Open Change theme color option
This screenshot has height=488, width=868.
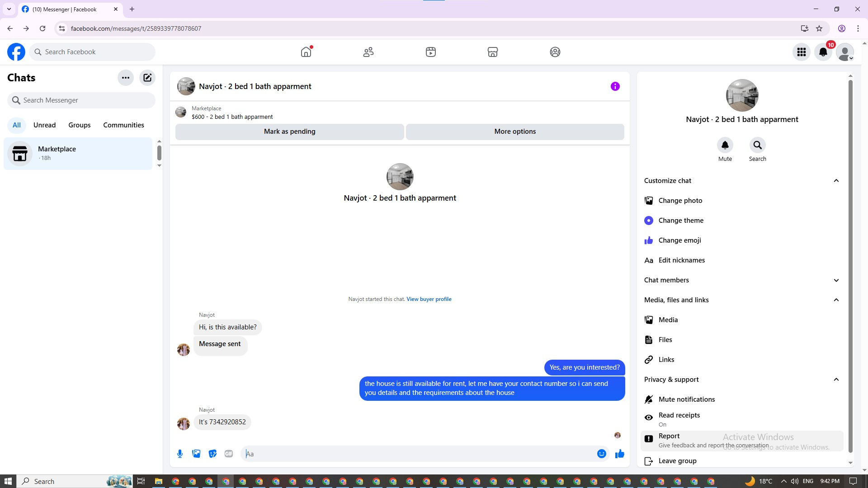coord(680,221)
